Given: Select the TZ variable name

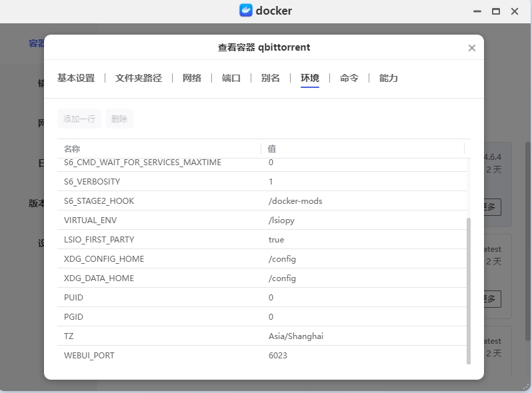Looking at the screenshot, I should click(x=69, y=336).
